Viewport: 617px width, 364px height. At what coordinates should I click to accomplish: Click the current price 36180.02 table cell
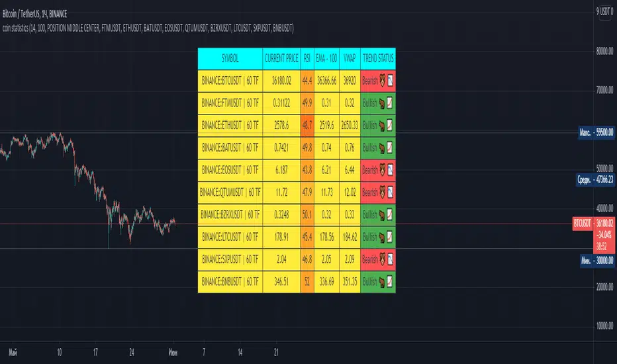(x=281, y=81)
